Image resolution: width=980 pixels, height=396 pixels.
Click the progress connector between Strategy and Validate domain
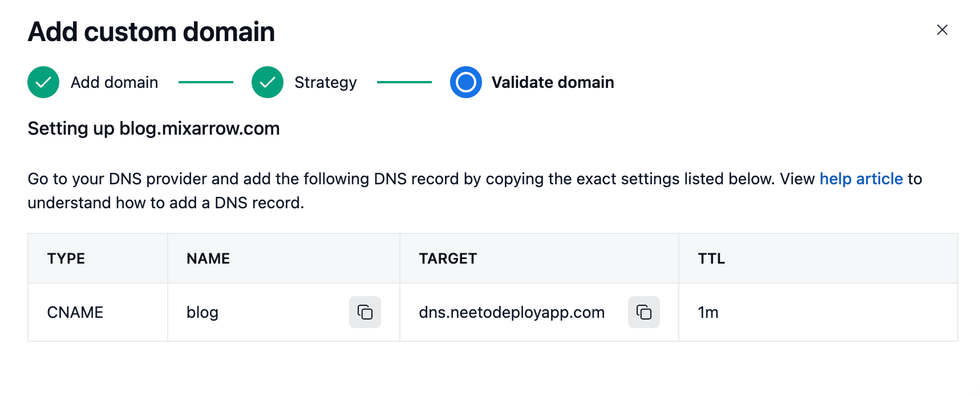[x=404, y=82]
